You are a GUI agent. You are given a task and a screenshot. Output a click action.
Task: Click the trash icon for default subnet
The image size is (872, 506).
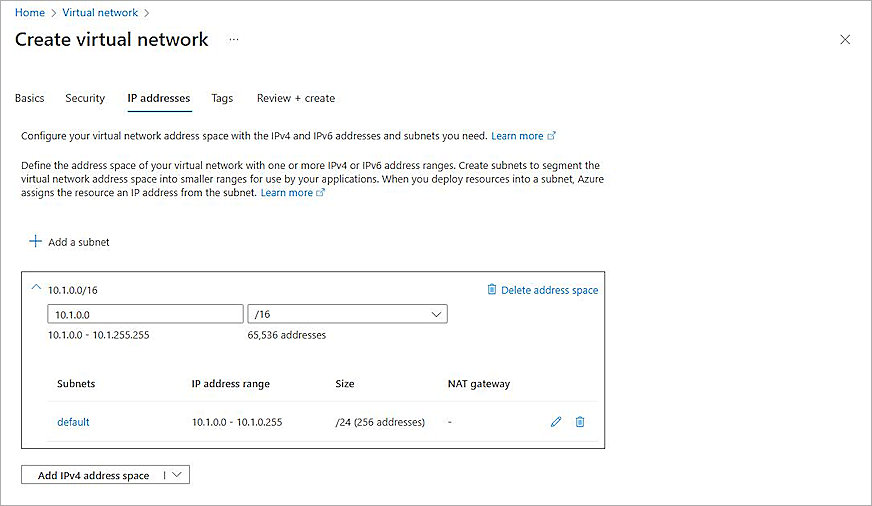click(x=580, y=422)
